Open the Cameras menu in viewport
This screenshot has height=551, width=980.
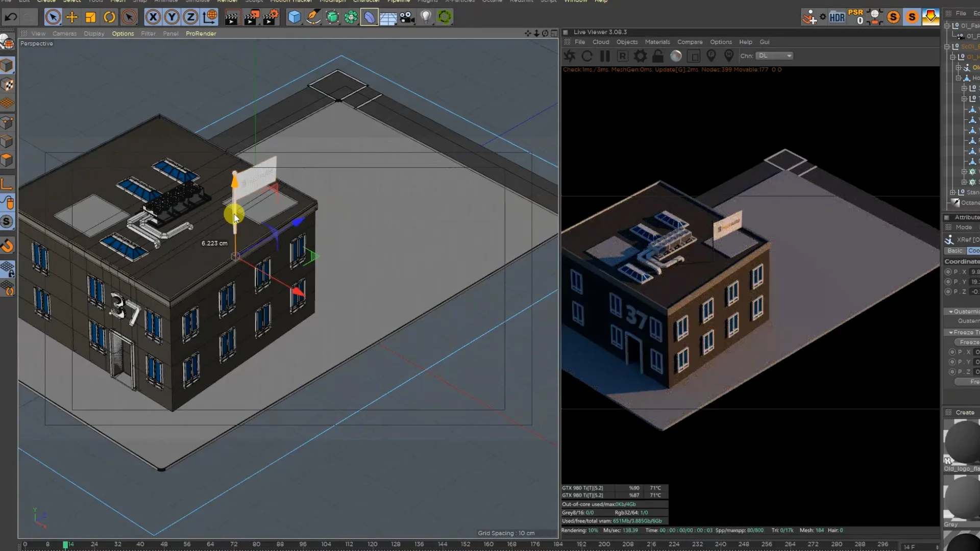tap(64, 34)
